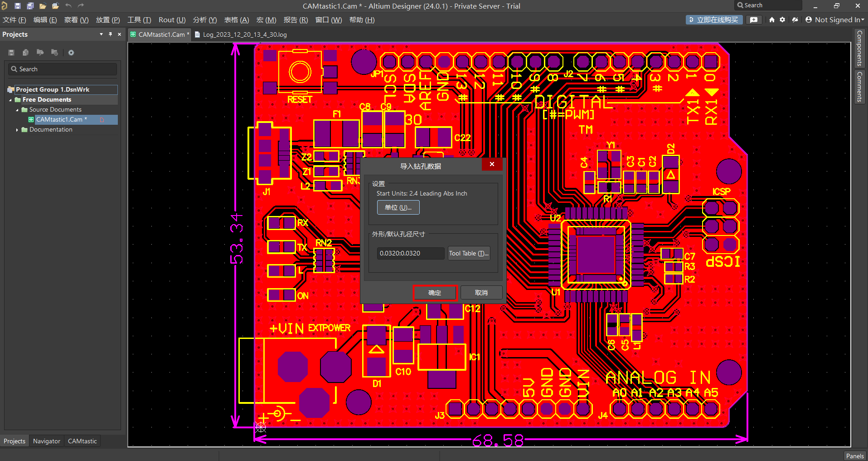The height and width of the screenshot is (461, 868).
Task: Click the default hole size input field
Action: [410, 253]
